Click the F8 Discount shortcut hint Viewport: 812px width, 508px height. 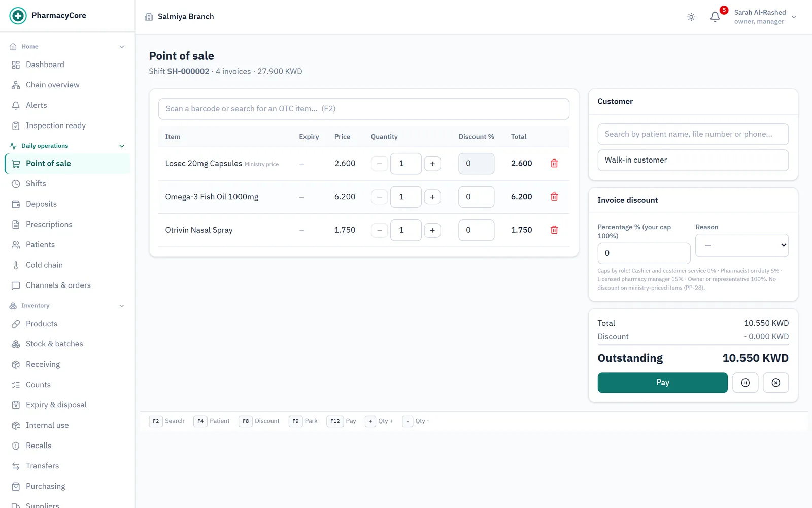[x=259, y=421]
